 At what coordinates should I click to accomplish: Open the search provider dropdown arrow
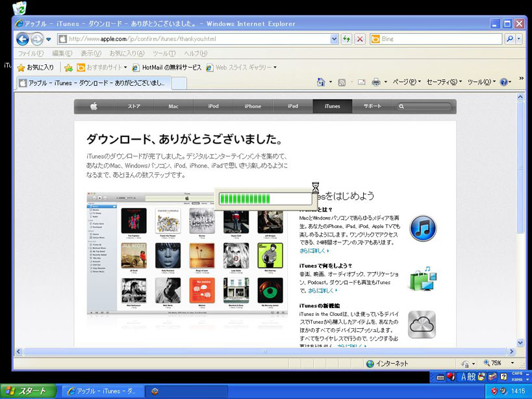click(x=519, y=39)
